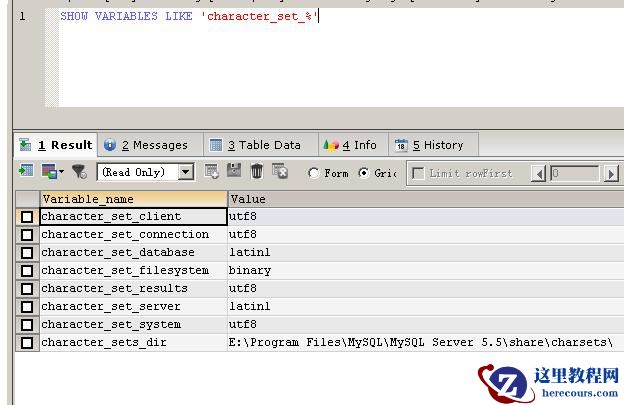
Task: Click the grid select-all corner cell
Action: (27, 199)
